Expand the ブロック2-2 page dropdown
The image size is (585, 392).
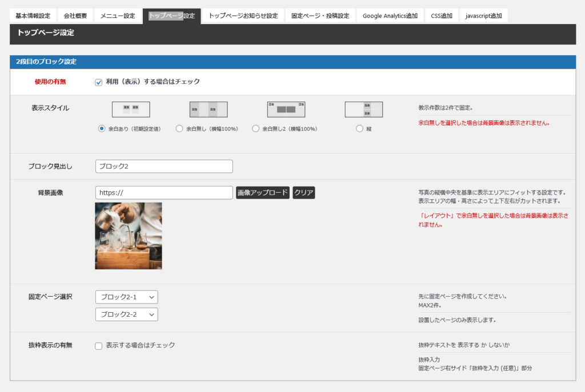126,314
